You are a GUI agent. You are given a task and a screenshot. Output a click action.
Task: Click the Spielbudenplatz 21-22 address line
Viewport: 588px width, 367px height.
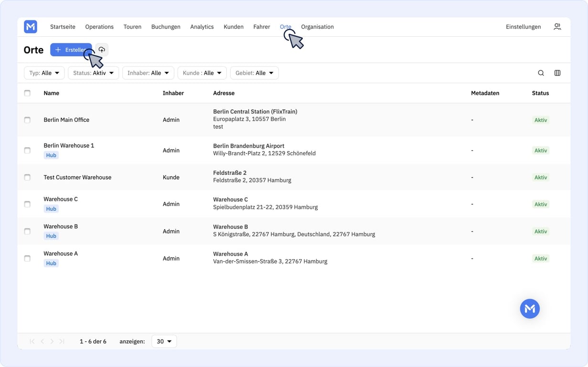click(x=265, y=207)
